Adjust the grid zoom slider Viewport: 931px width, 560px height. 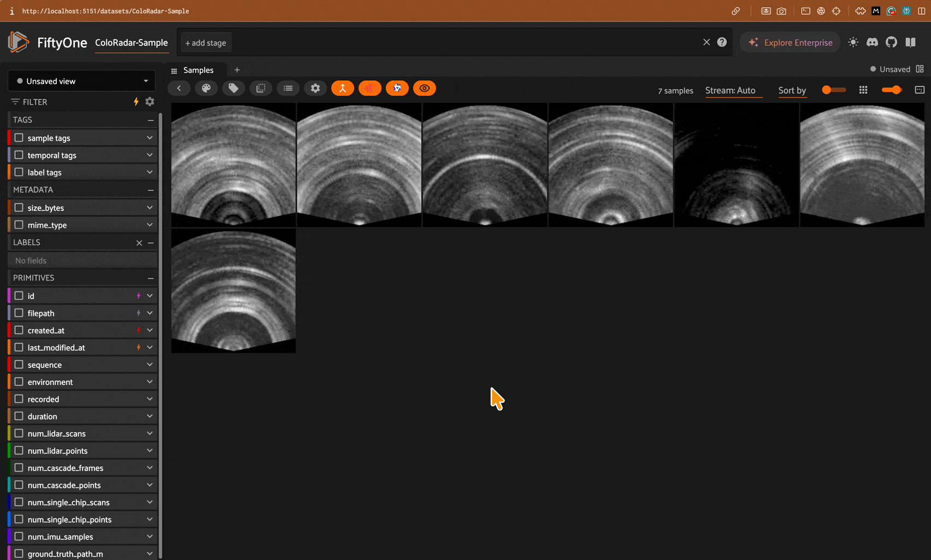coord(892,90)
